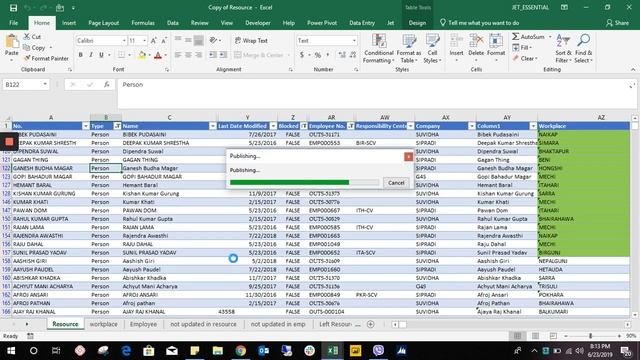Open filter dropdown for No. column

pyautogui.click(x=86, y=126)
